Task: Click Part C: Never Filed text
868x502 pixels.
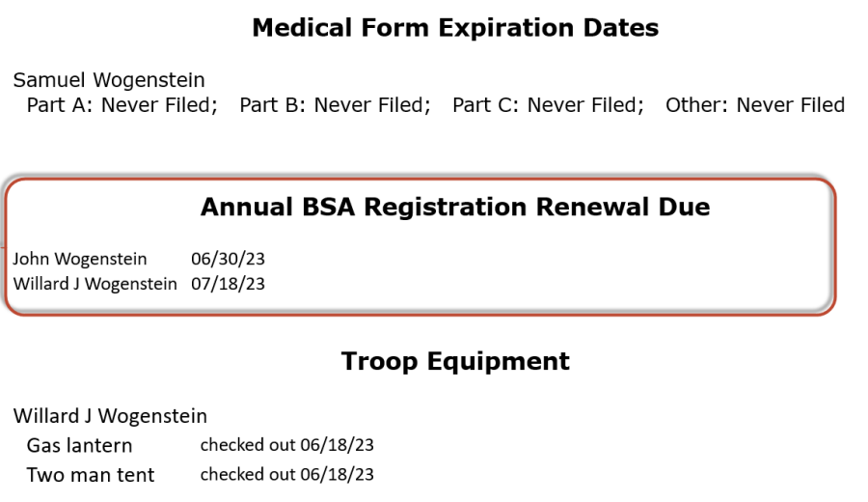Action: point(548,104)
